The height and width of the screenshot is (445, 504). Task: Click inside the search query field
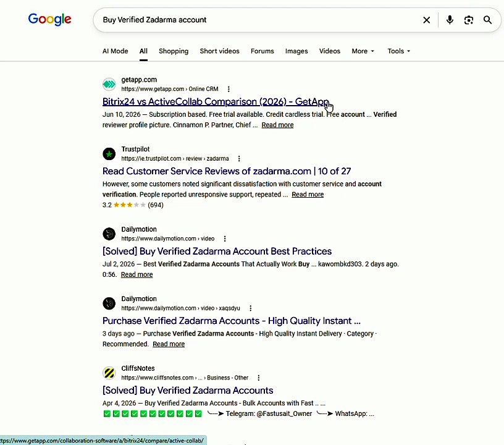(257, 20)
